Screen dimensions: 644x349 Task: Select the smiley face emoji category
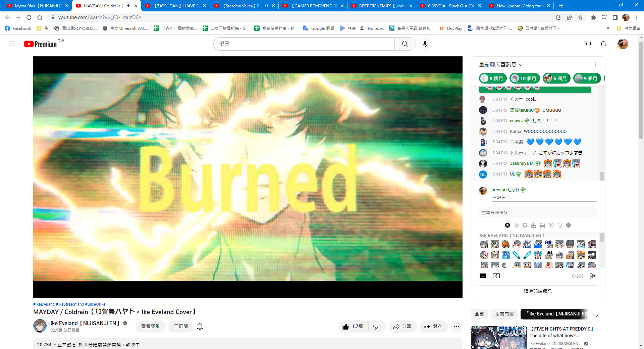tap(516, 225)
